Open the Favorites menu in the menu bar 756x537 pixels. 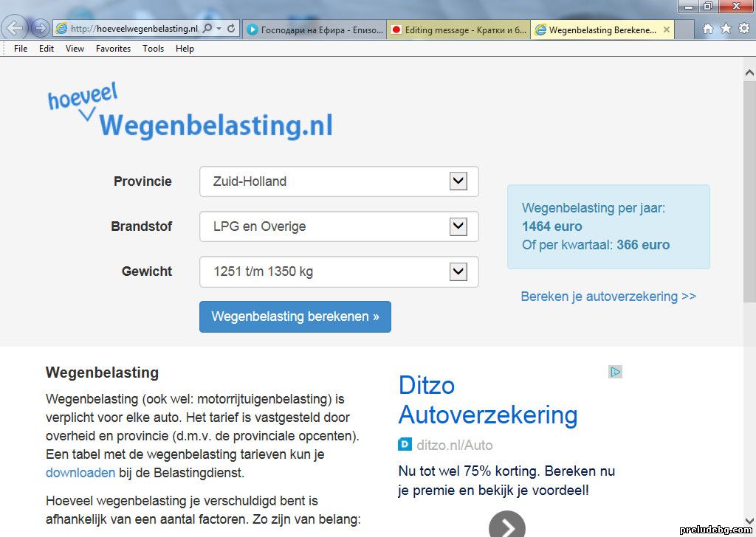click(113, 49)
